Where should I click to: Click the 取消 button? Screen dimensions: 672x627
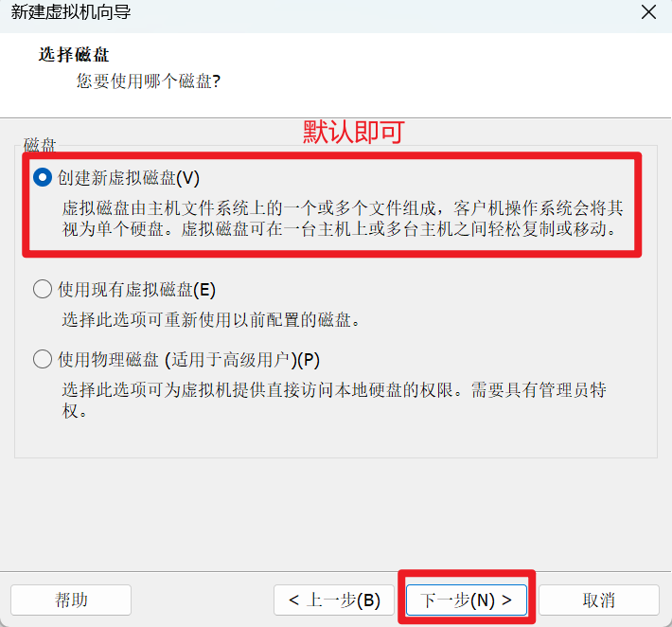(x=599, y=600)
